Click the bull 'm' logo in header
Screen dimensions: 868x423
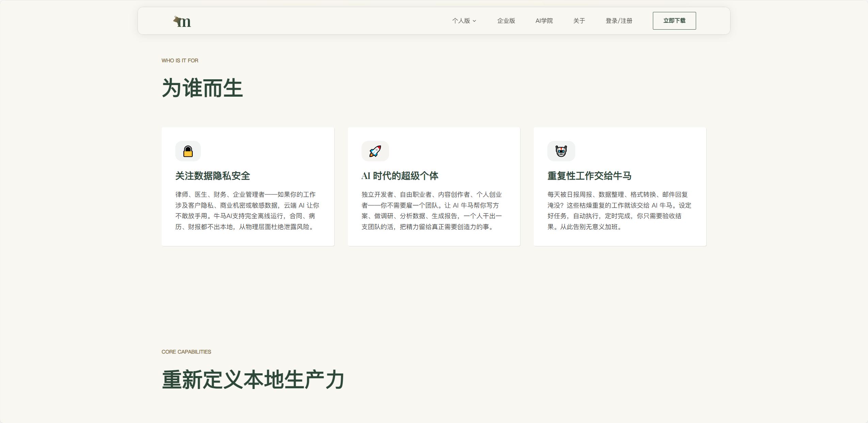point(182,21)
